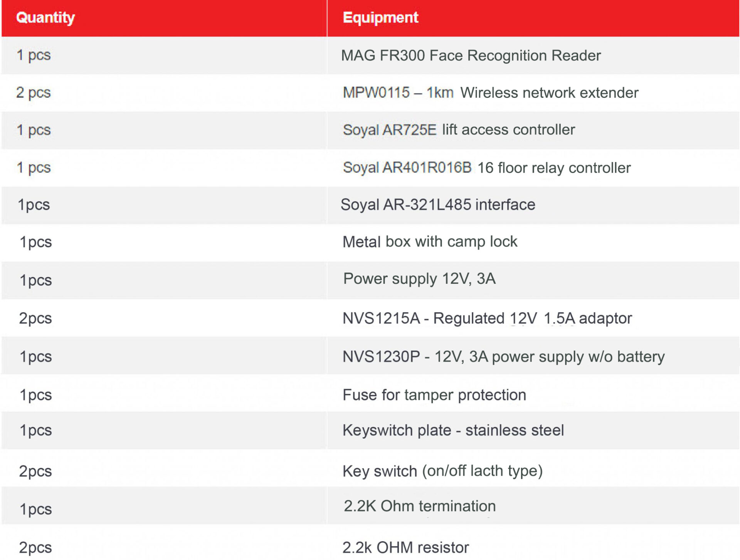The image size is (740, 560).
Task: Click MPW0115 Wireless network extender entry
Action: (x=491, y=93)
